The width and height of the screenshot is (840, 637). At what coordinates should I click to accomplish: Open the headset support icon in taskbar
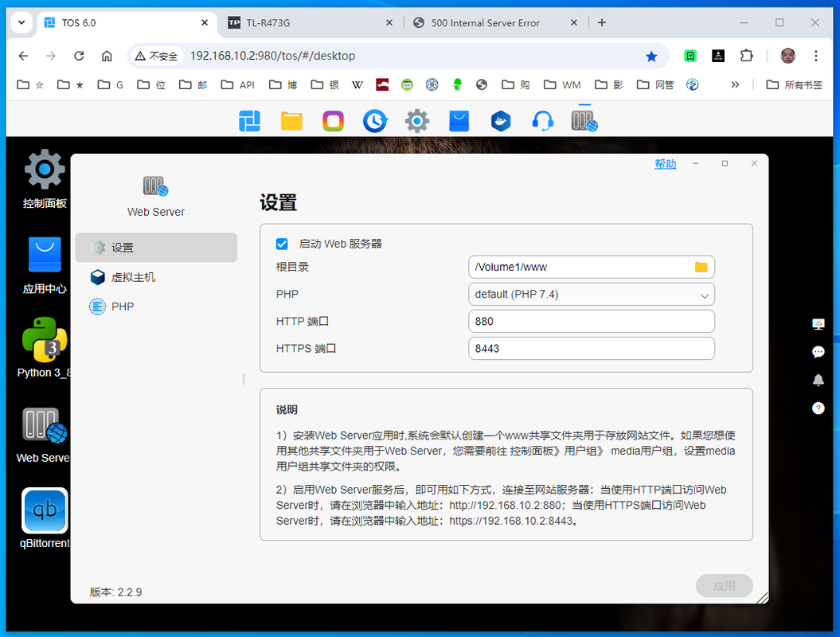(x=543, y=121)
